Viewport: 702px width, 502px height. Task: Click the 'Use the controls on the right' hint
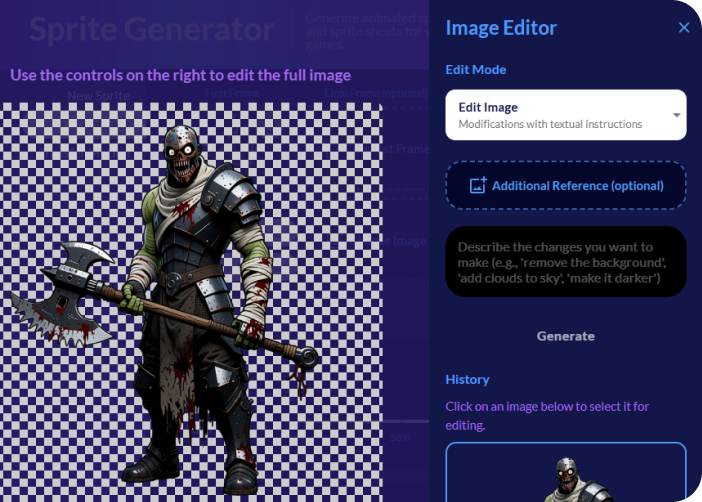coord(180,75)
